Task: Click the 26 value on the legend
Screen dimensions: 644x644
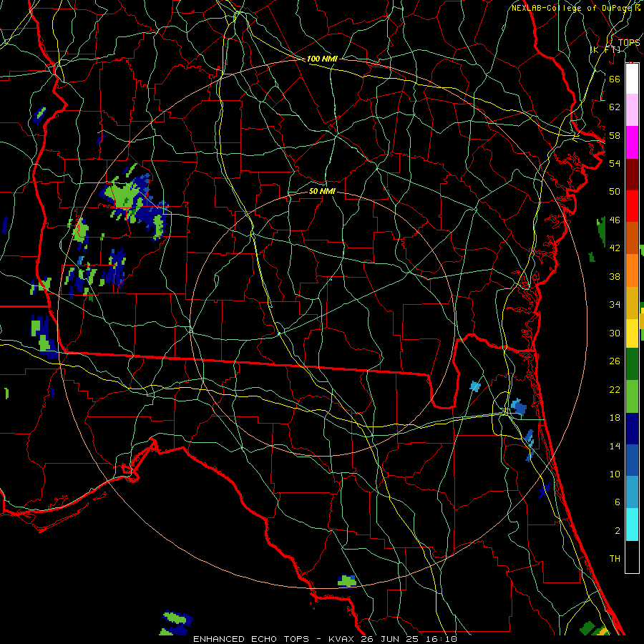Action: coord(615,361)
